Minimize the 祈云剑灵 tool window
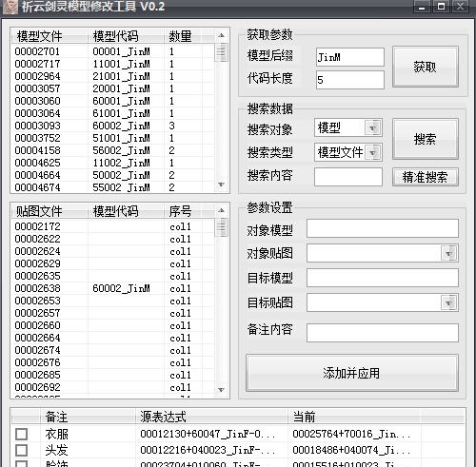476x467 pixels. pos(422,7)
